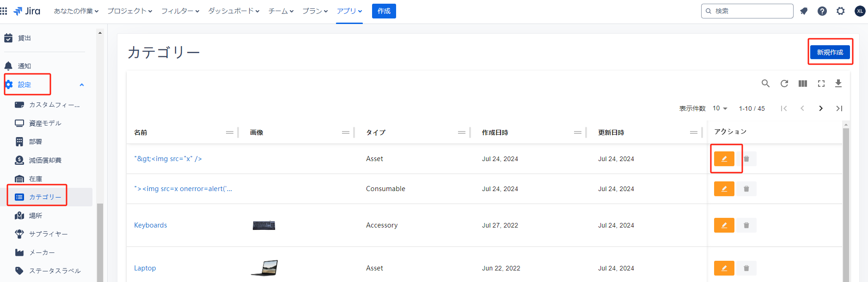Open the Jira help icon
This screenshot has height=282, width=868.
pos(822,11)
